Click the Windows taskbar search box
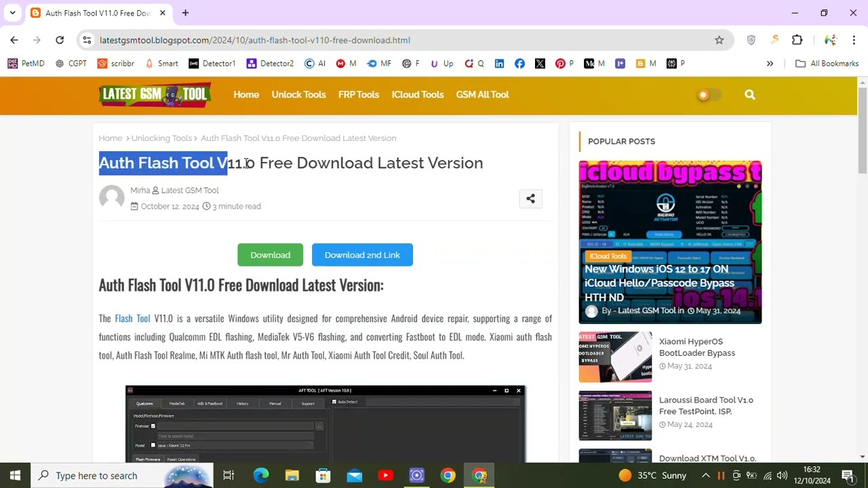Viewport: 868px width, 488px height. coord(122,476)
